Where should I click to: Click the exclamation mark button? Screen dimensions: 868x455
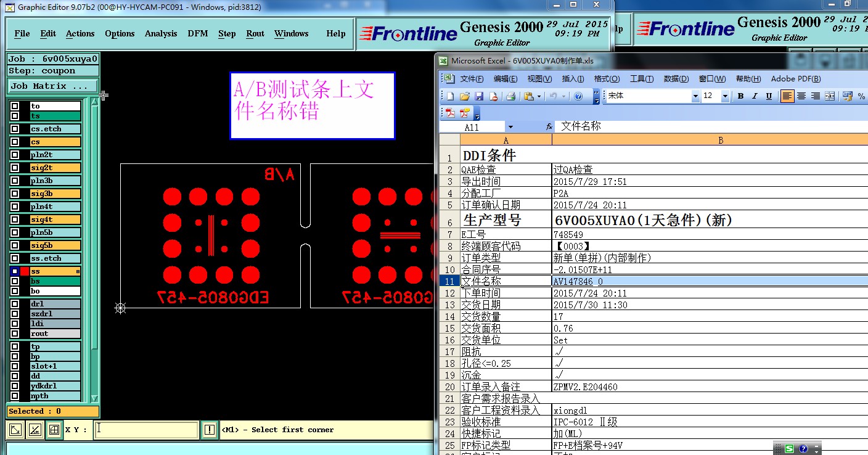click(x=210, y=430)
